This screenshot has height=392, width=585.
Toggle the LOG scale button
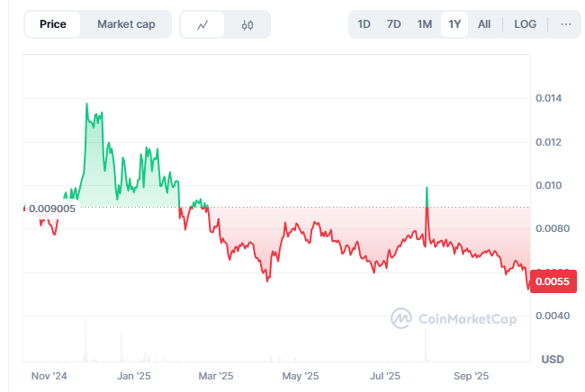(526, 24)
